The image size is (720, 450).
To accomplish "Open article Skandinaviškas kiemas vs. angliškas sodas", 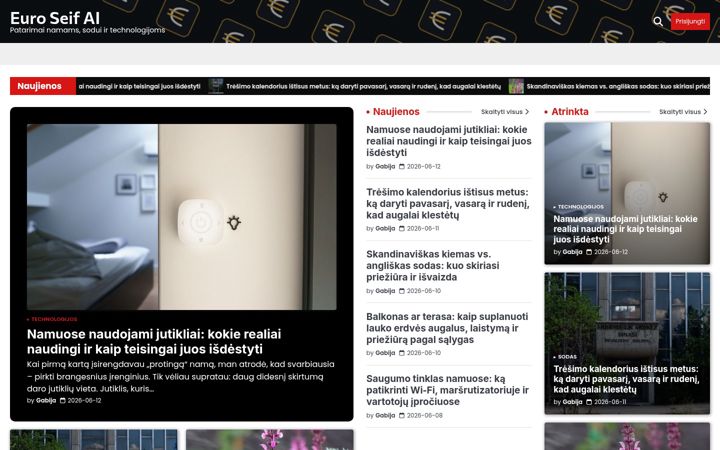I will click(433, 265).
